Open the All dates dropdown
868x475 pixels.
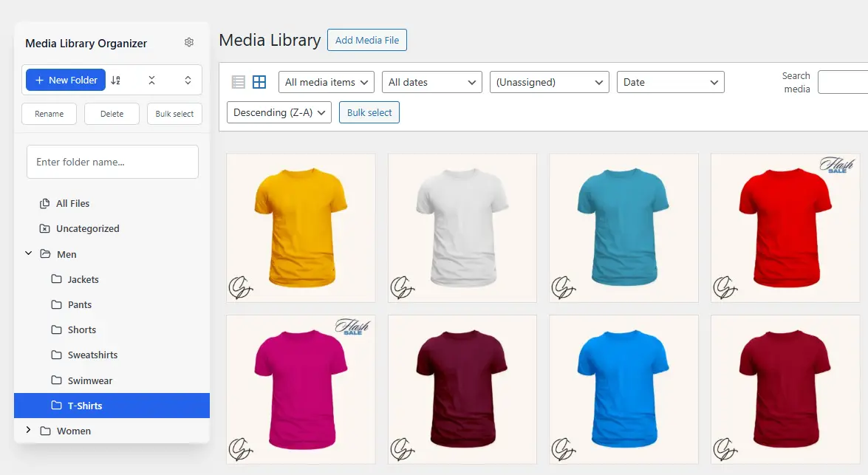click(x=431, y=82)
